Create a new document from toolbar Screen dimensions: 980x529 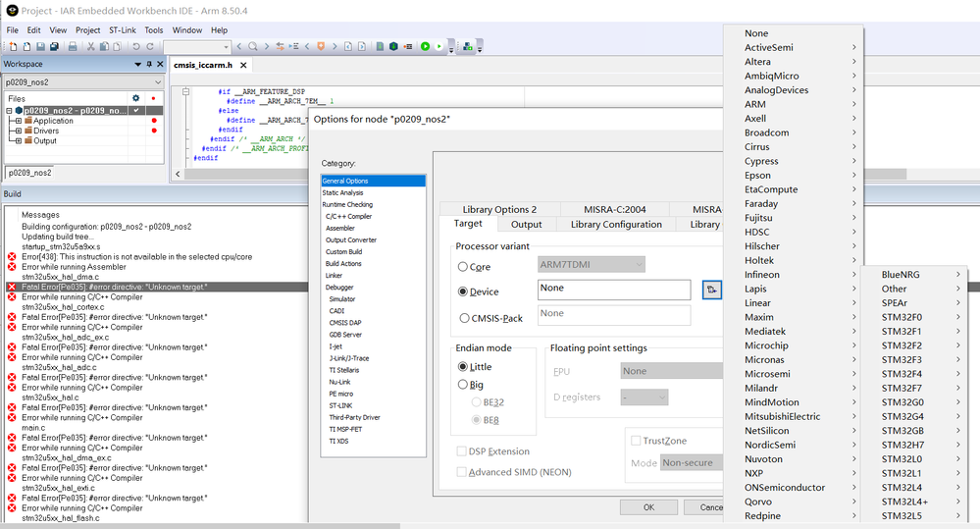point(13,46)
